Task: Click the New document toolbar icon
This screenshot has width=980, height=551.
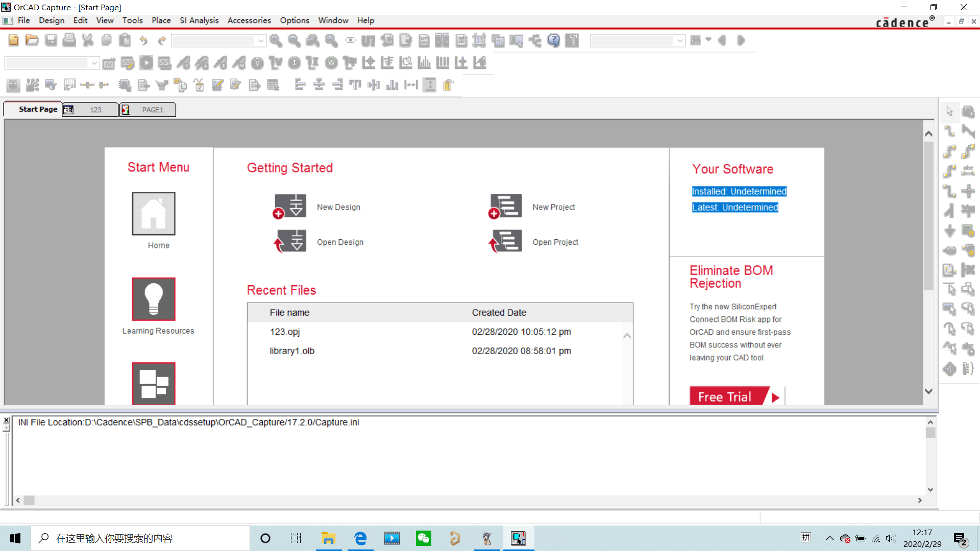Action: [14, 40]
